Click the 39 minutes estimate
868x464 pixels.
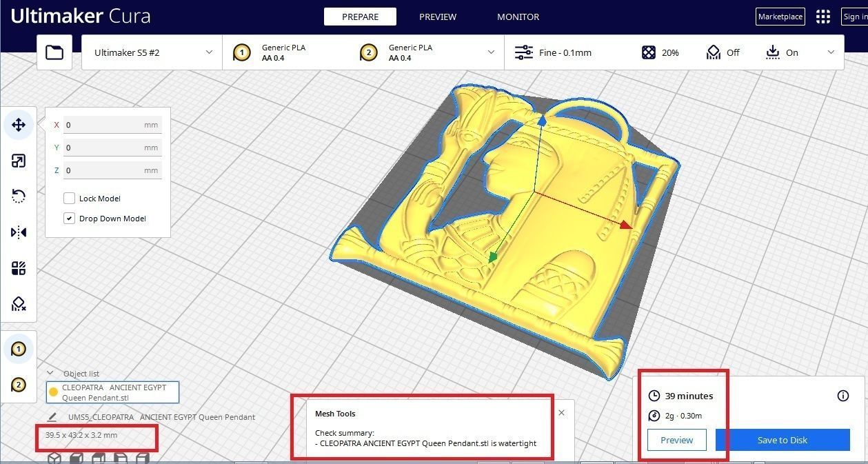(689, 396)
